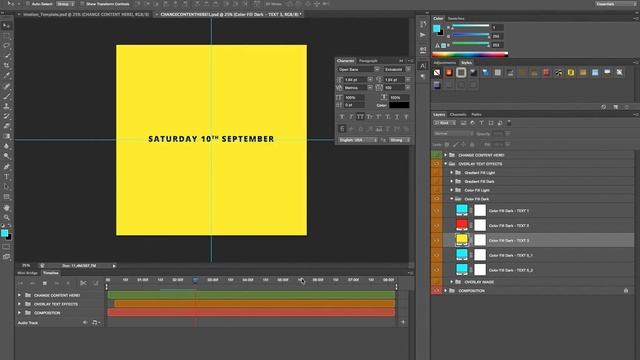Apply the red style preset in Styles panel
The image size is (640, 360).
point(546,73)
